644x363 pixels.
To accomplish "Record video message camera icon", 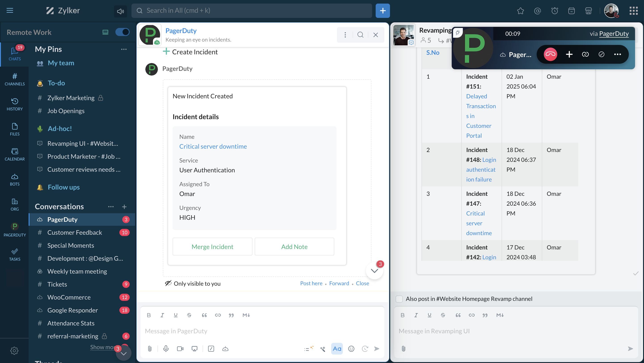I will pyautogui.click(x=180, y=349).
